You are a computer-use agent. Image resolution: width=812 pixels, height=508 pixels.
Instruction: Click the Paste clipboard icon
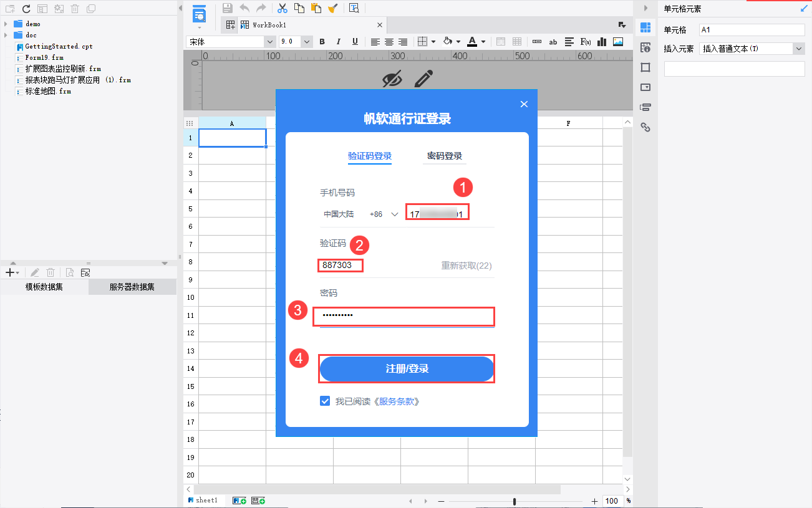click(x=316, y=8)
